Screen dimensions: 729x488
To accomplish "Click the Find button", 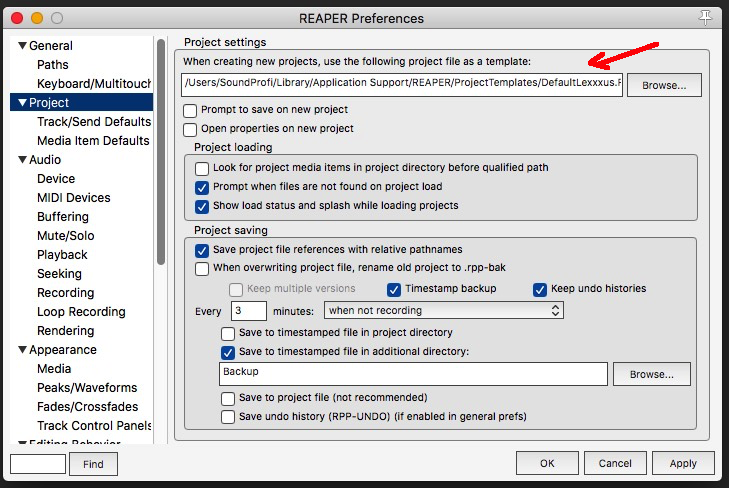I will [x=93, y=464].
